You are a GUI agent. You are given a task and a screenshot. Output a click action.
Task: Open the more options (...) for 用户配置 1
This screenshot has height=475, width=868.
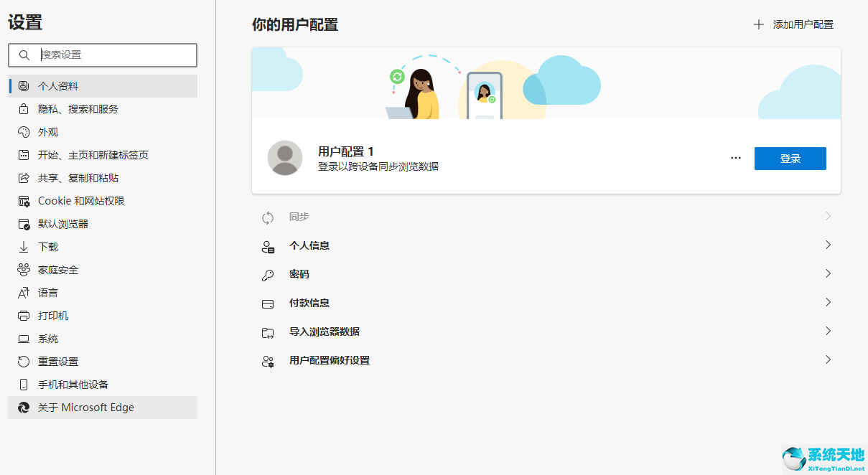[x=735, y=157]
